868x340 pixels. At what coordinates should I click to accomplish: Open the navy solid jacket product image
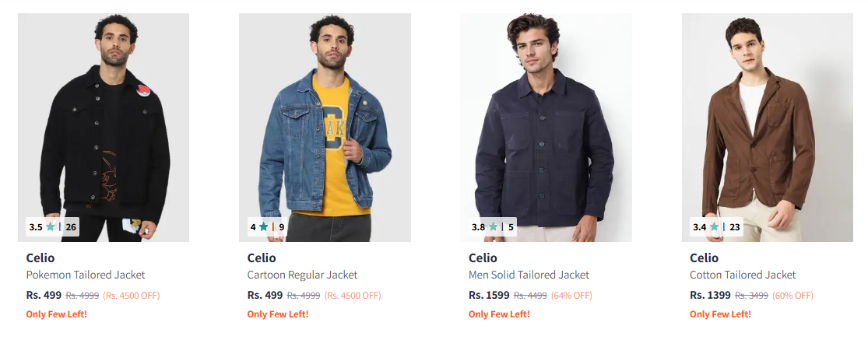(546, 124)
